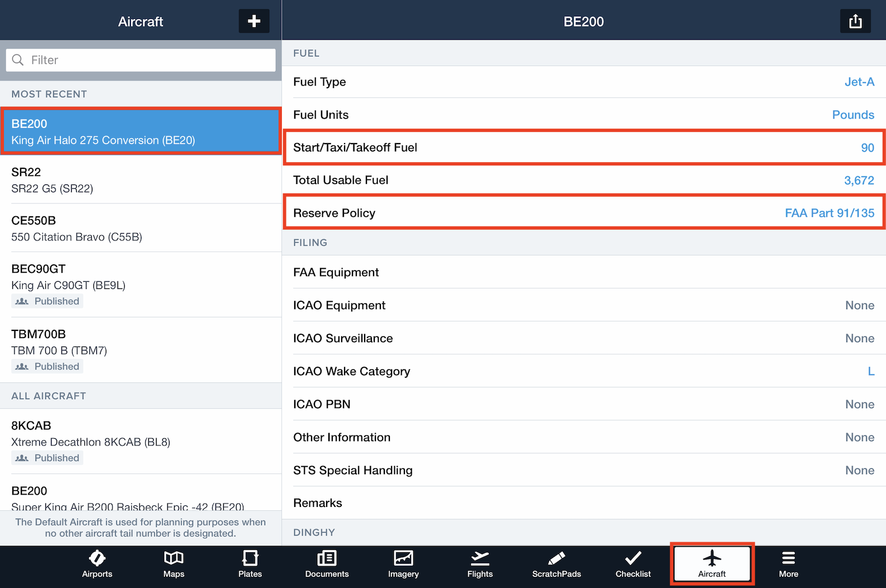Click the Published badge under BEC90GT

(x=48, y=301)
